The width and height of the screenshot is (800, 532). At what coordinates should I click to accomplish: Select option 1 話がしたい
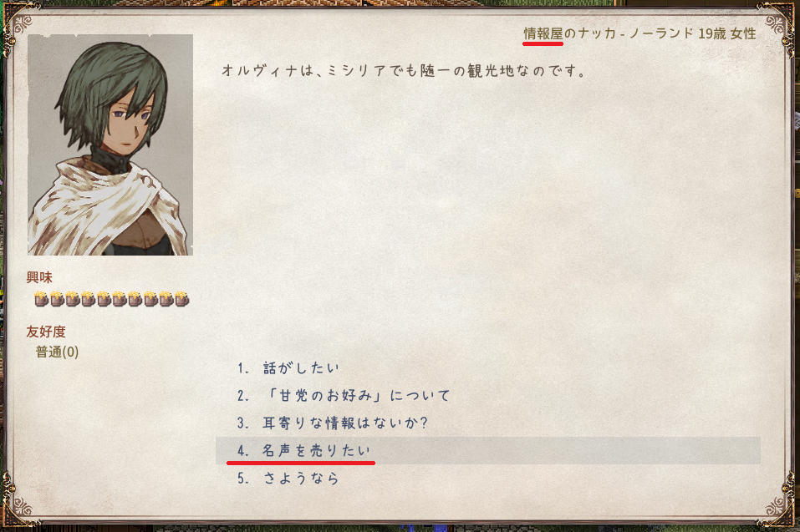(x=288, y=367)
